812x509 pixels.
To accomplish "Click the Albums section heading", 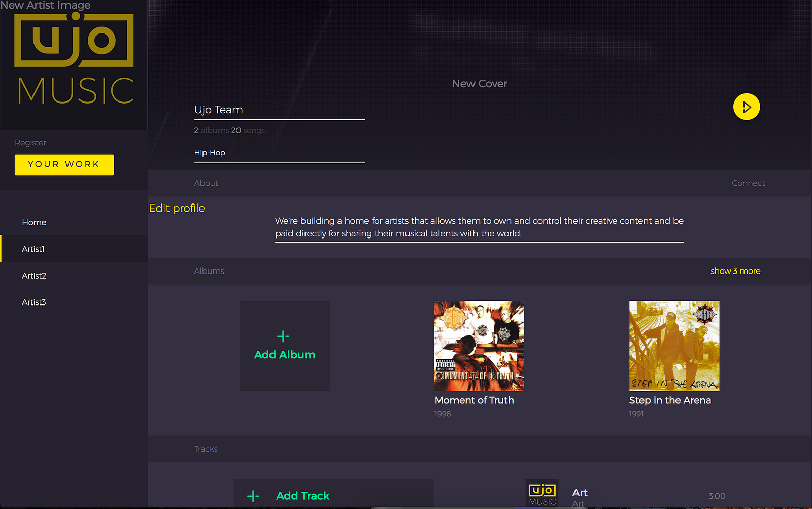I will (x=209, y=271).
